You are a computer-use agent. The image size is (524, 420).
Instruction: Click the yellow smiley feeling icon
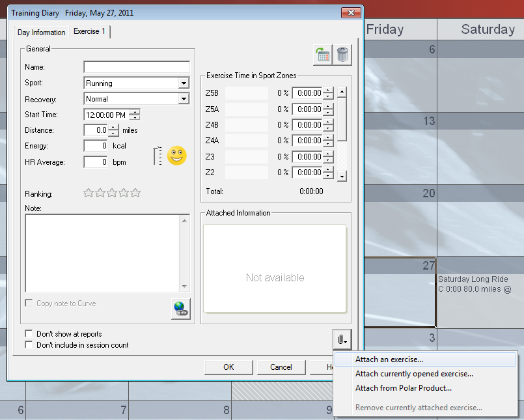(177, 156)
